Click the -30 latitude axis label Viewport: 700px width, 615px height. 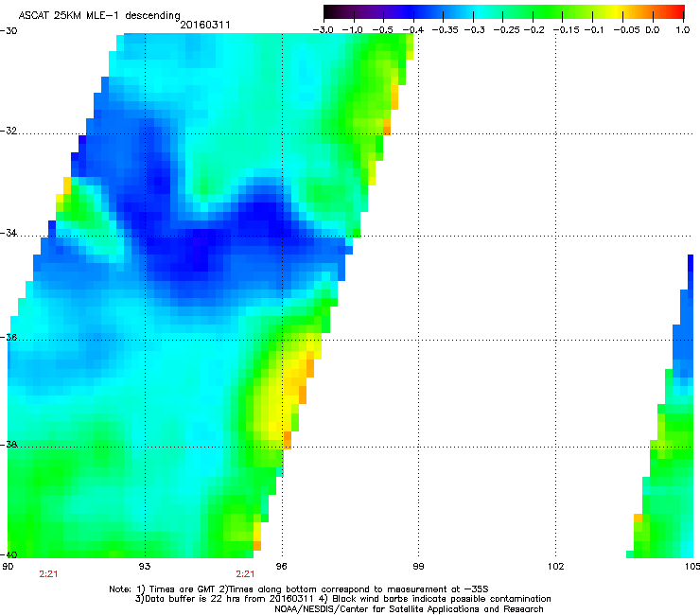[9, 31]
